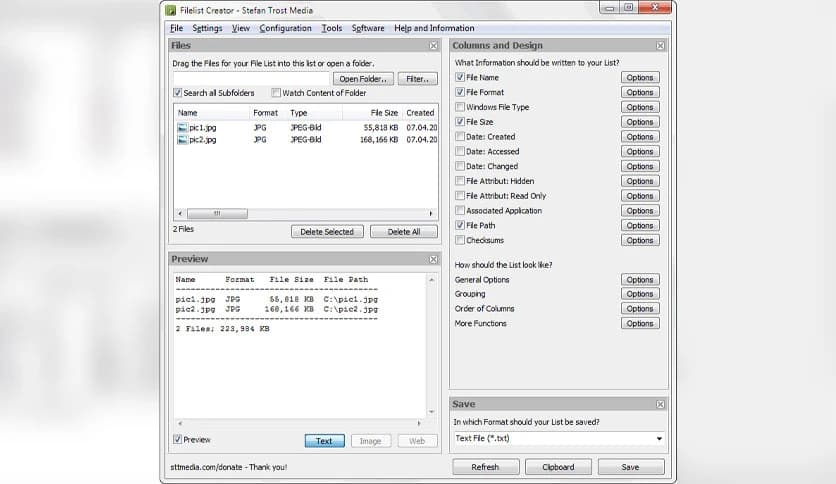Close the Columns and Design panel
This screenshot has width=836, height=484.
[661, 46]
